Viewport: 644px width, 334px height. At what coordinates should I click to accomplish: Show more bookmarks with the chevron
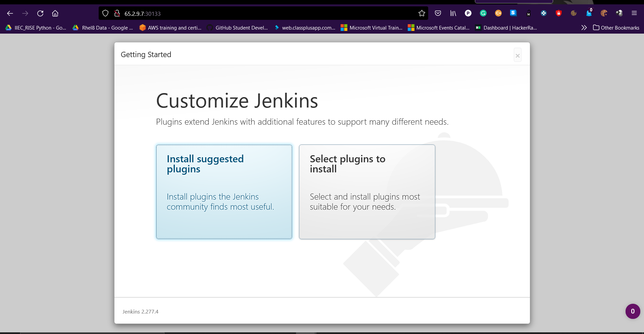click(x=584, y=28)
